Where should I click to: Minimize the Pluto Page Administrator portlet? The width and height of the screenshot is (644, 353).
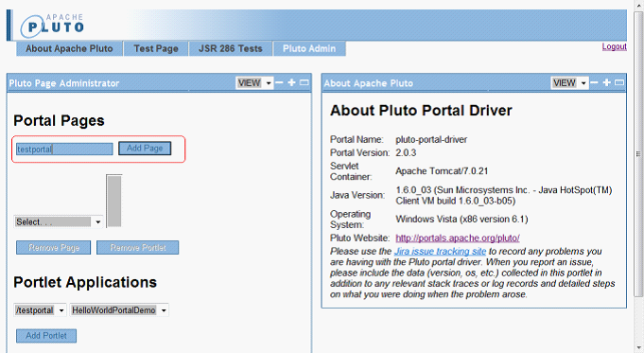(x=279, y=82)
